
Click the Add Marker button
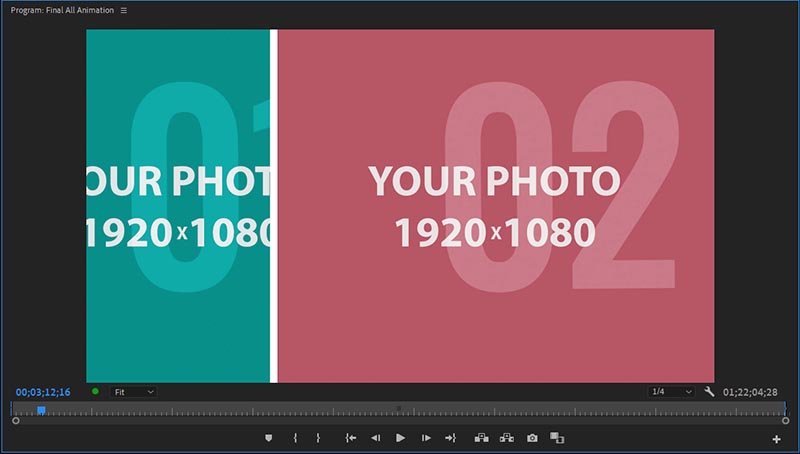tap(268, 438)
